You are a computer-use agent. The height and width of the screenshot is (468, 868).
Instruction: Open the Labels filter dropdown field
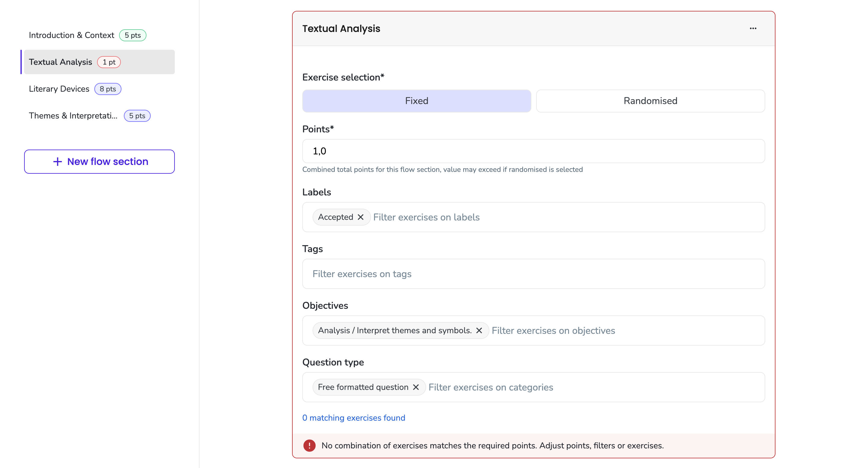coord(533,217)
